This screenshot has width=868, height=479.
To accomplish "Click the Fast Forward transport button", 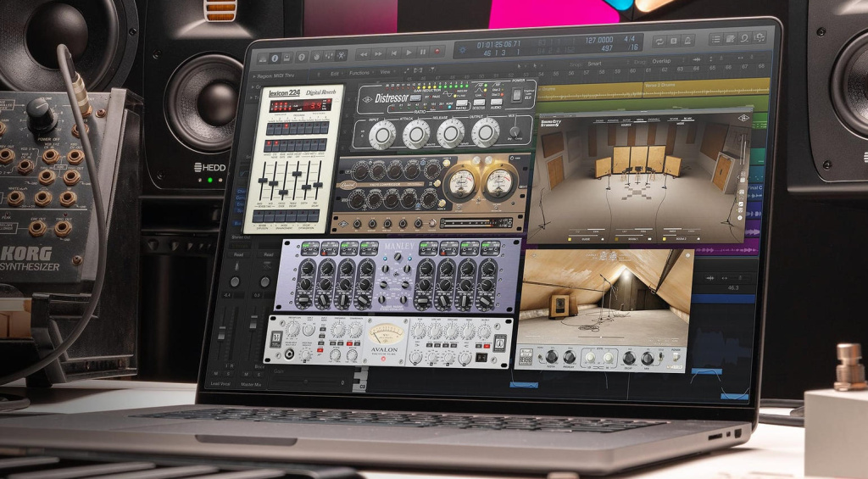I will coord(379,53).
